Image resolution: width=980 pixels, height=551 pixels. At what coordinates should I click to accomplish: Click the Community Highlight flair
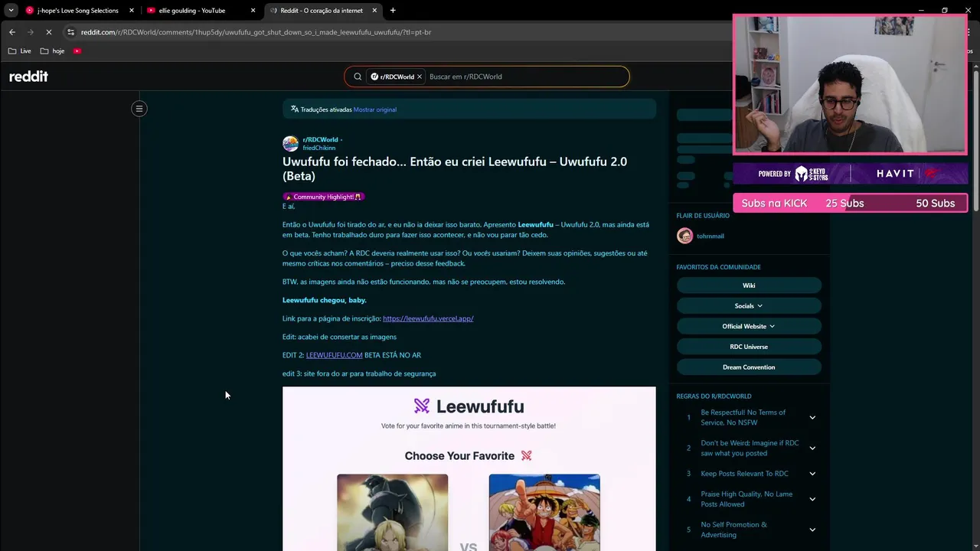coord(323,197)
